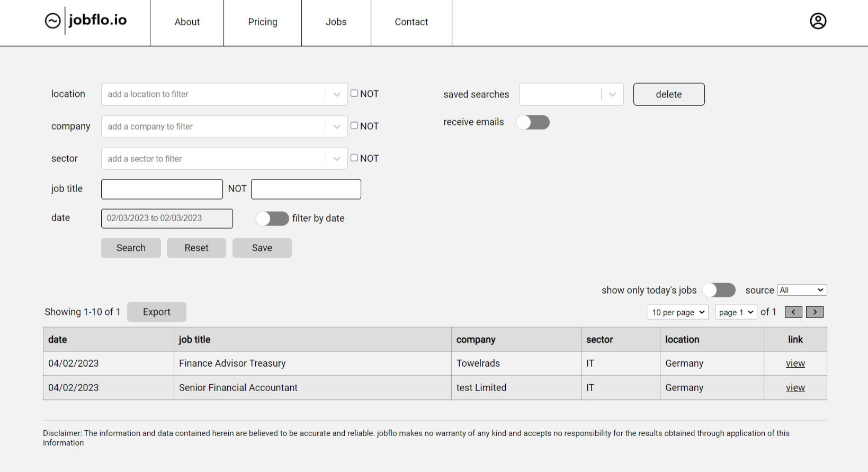Click the jobflo.io logo icon

(x=53, y=21)
